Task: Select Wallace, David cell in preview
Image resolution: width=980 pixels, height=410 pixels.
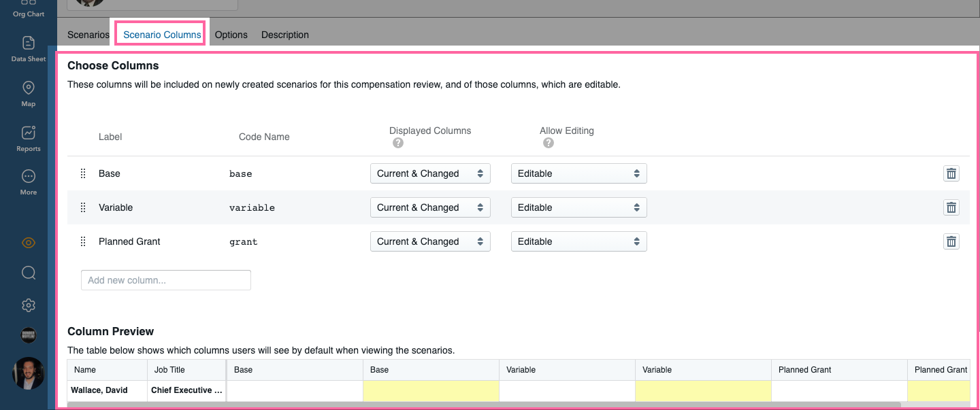Action: click(x=107, y=390)
